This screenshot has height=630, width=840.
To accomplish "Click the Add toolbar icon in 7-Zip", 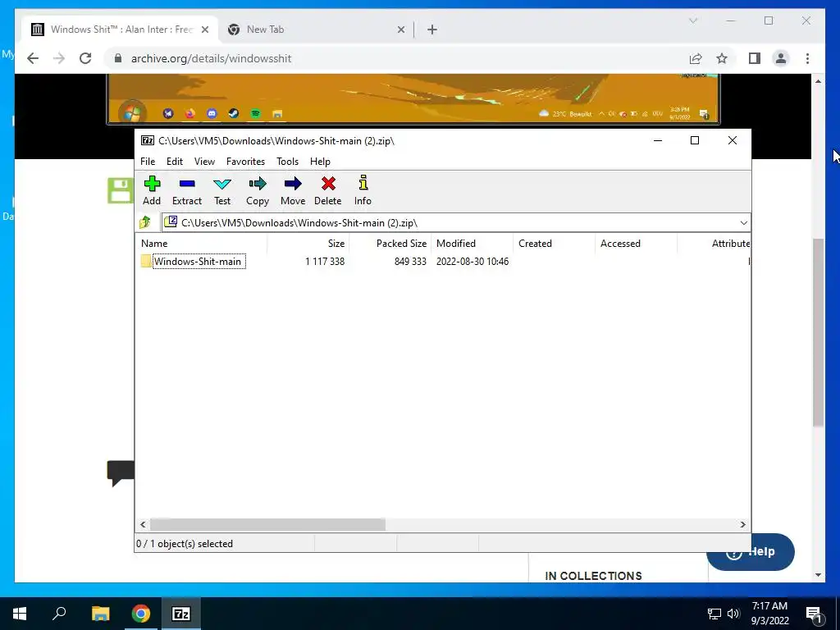I will [x=152, y=190].
